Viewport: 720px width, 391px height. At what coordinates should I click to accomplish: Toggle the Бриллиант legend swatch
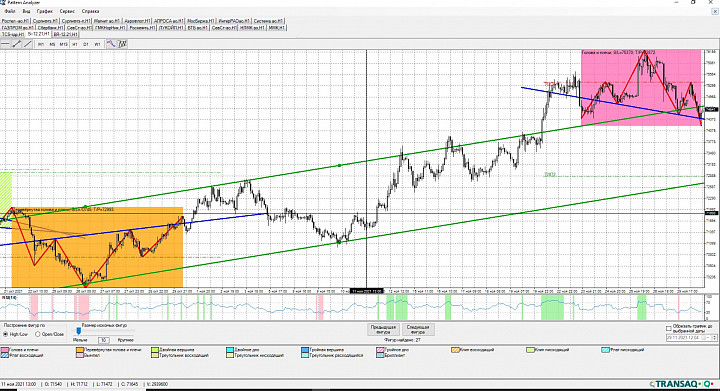pos(380,355)
